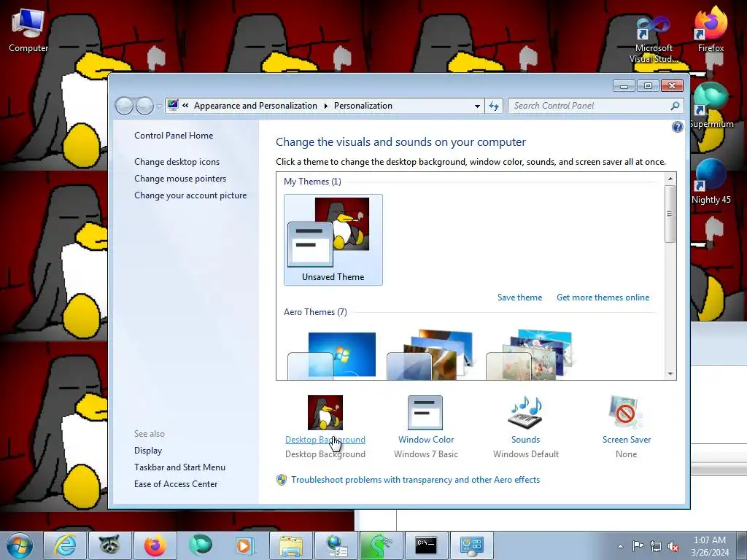Click the Forward navigation arrow button

144,106
